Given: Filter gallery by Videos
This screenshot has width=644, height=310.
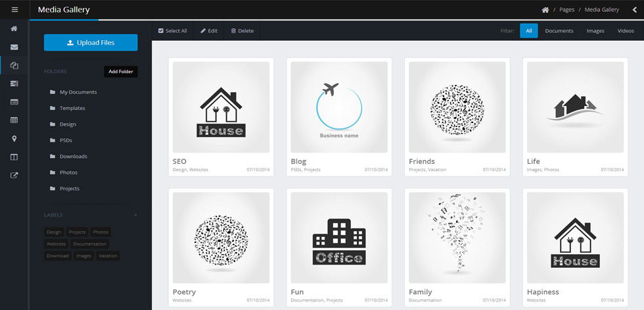Looking at the screenshot, I should coord(626,31).
